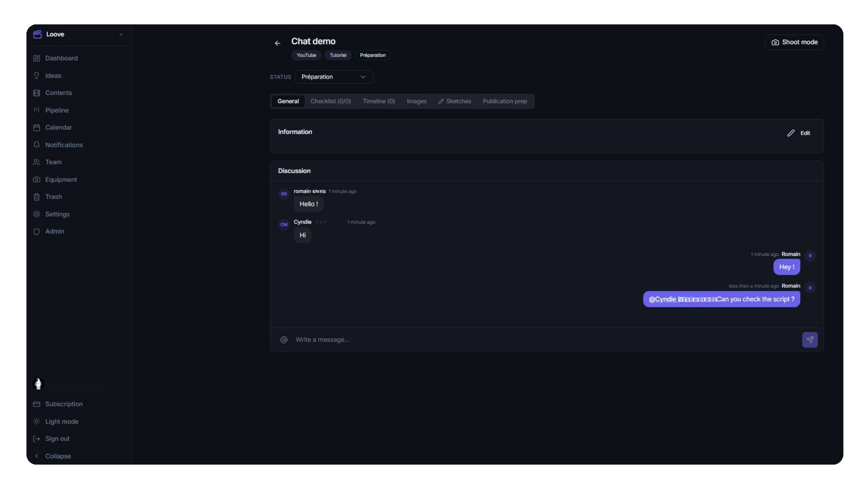Open the Pipeline page from sidebar
This screenshot has width=868, height=488.
point(57,110)
